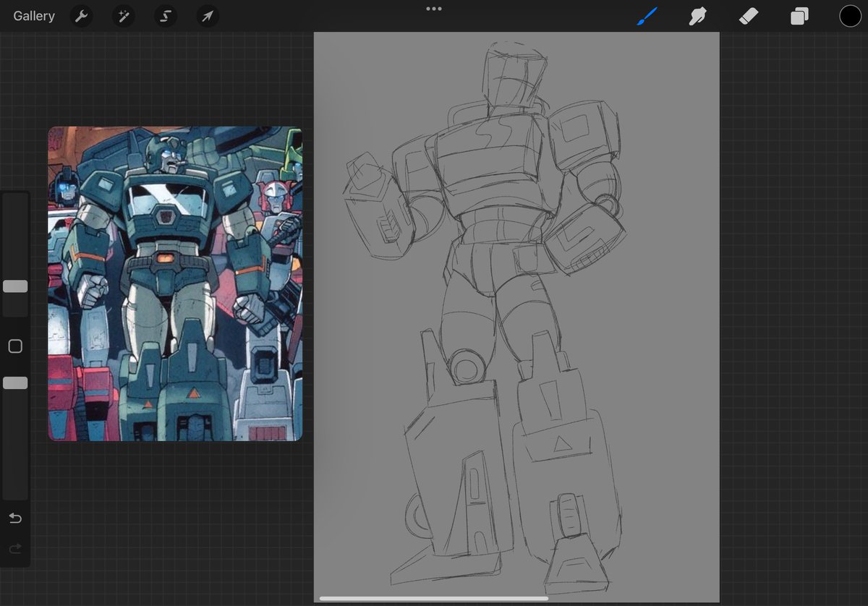
Task: Click the horizontal scrollbar below canvas
Action: tap(434, 598)
